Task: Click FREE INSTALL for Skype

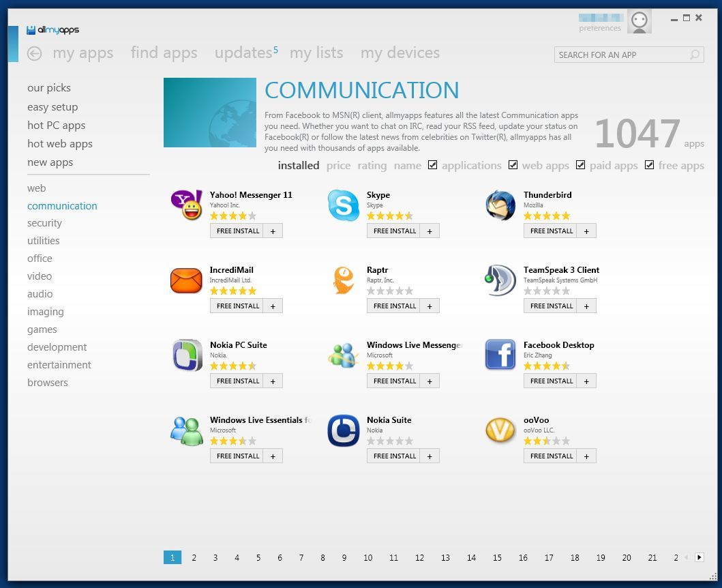Action: [393, 231]
